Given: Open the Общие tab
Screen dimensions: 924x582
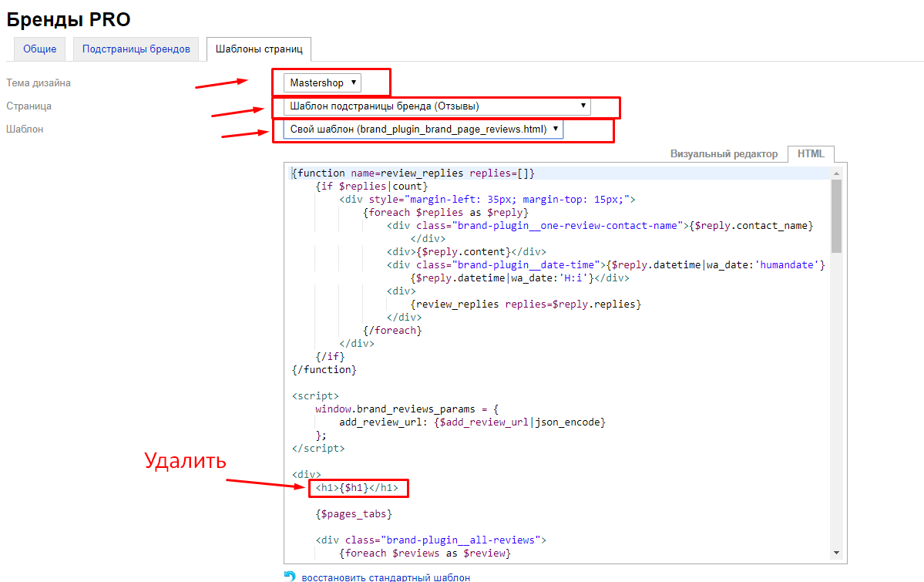Looking at the screenshot, I should pos(39,49).
